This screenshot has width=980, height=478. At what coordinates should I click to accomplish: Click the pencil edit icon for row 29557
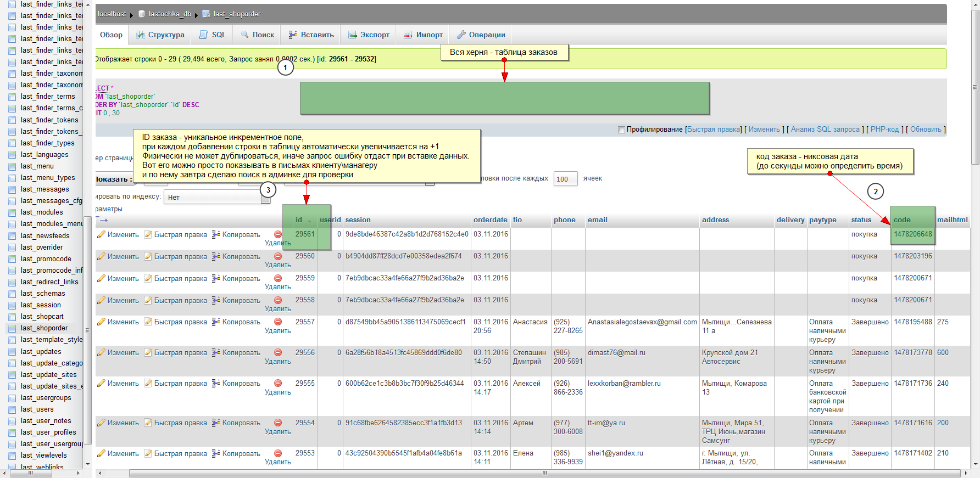pyautogui.click(x=101, y=322)
